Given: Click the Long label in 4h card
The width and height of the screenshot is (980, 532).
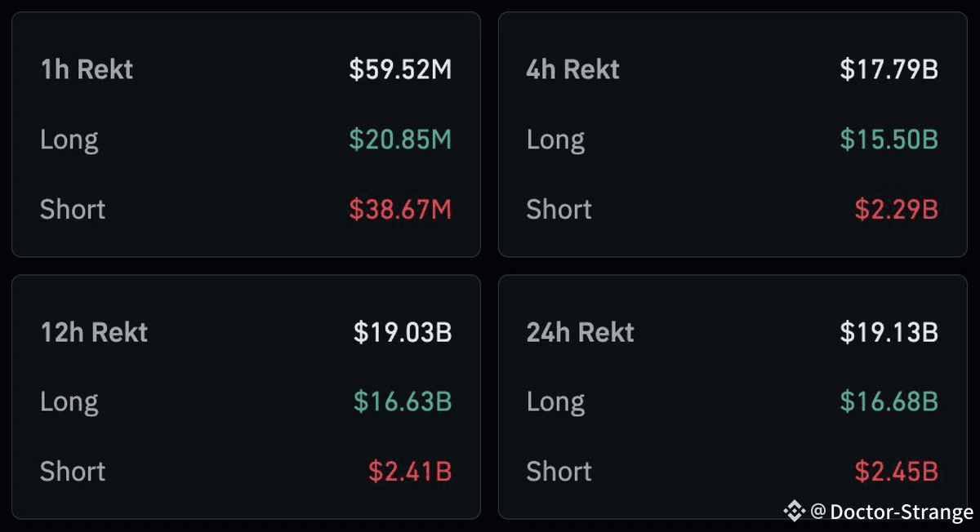Looking at the screenshot, I should (x=555, y=140).
